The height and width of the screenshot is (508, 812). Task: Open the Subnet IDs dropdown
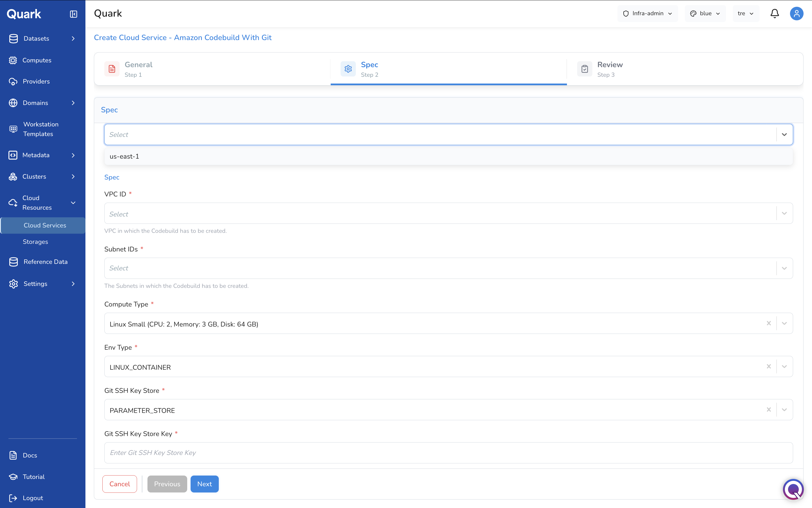tap(449, 268)
